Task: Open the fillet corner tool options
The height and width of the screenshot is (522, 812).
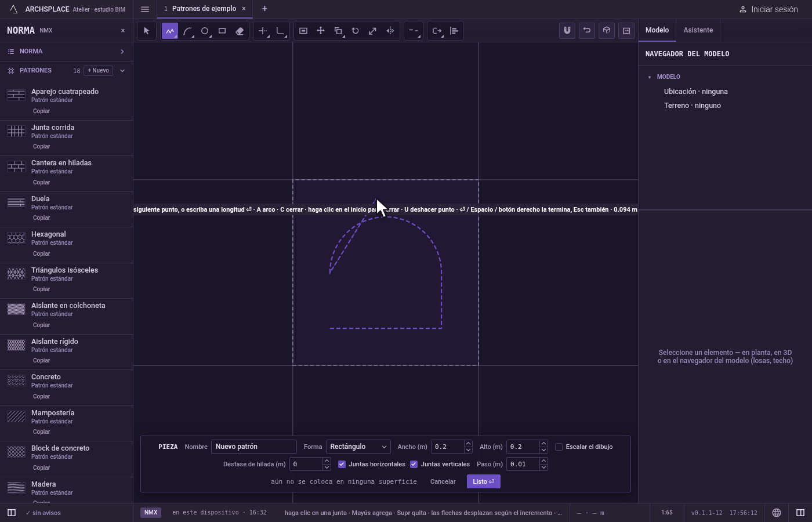Action: pos(281,31)
